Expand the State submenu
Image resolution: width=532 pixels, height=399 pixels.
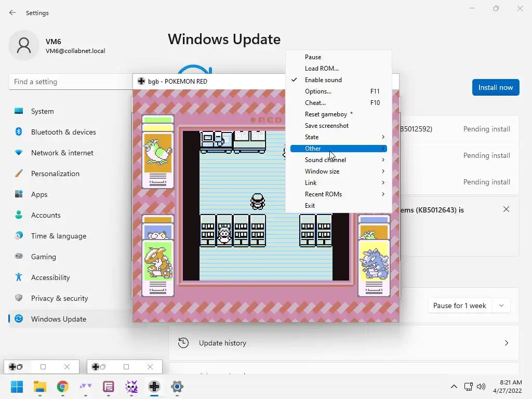[x=339, y=137]
